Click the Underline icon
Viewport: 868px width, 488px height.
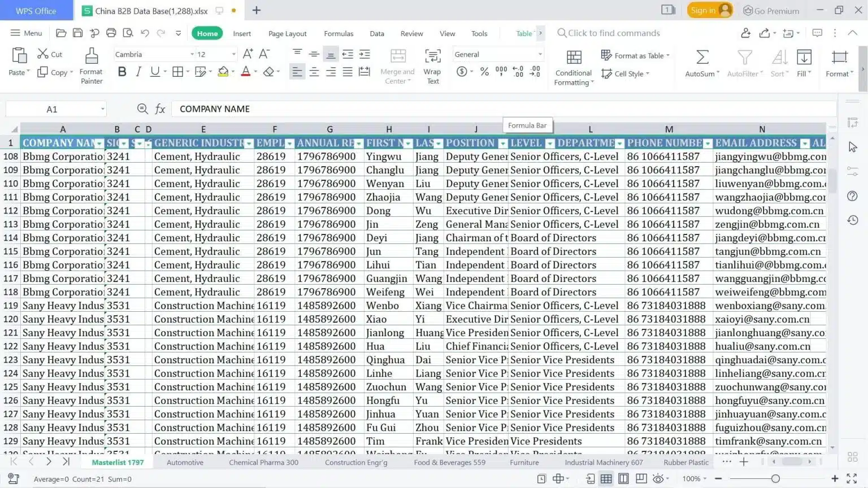[155, 72]
